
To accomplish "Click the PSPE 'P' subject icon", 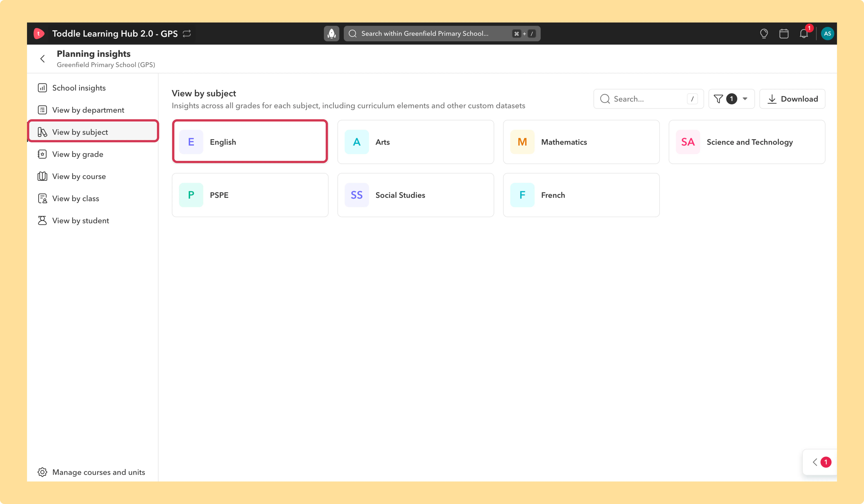I will pyautogui.click(x=191, y=195).
